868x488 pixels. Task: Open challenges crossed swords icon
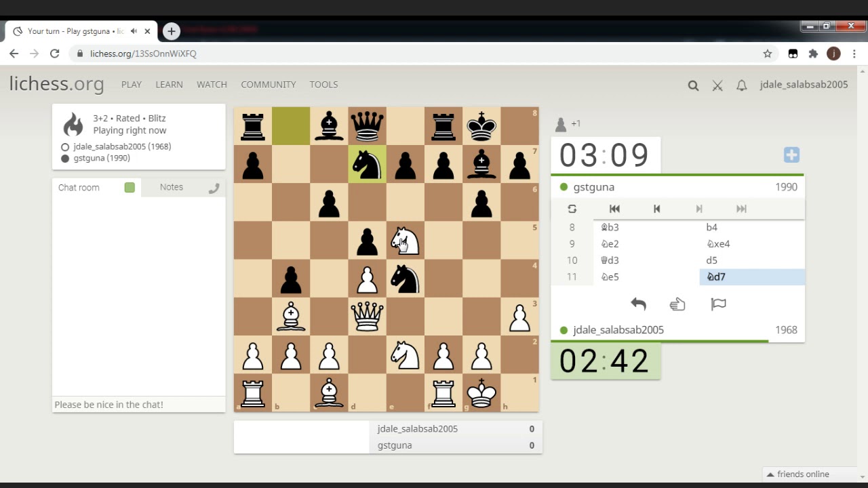tap(717, 85)
